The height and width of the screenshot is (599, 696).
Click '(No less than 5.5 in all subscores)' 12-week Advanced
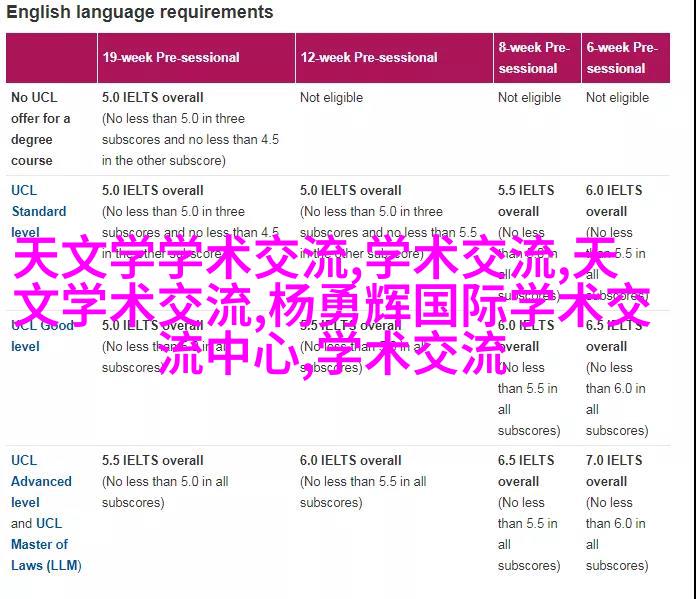pos(363,492)
